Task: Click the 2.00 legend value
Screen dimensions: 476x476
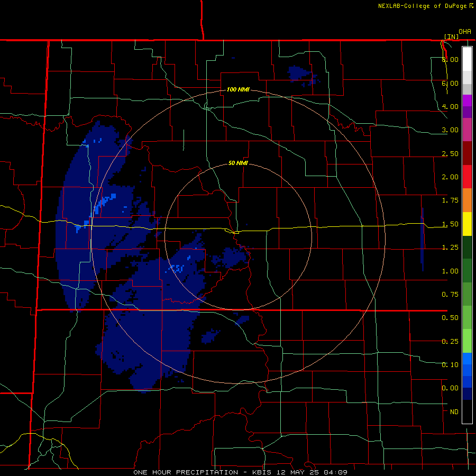Action: 450,177
